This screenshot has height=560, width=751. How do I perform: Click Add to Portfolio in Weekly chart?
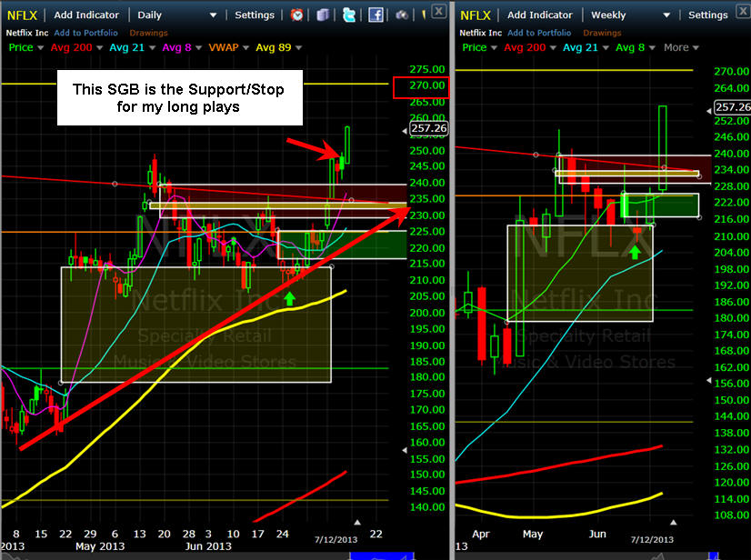(x=539, y=33)
